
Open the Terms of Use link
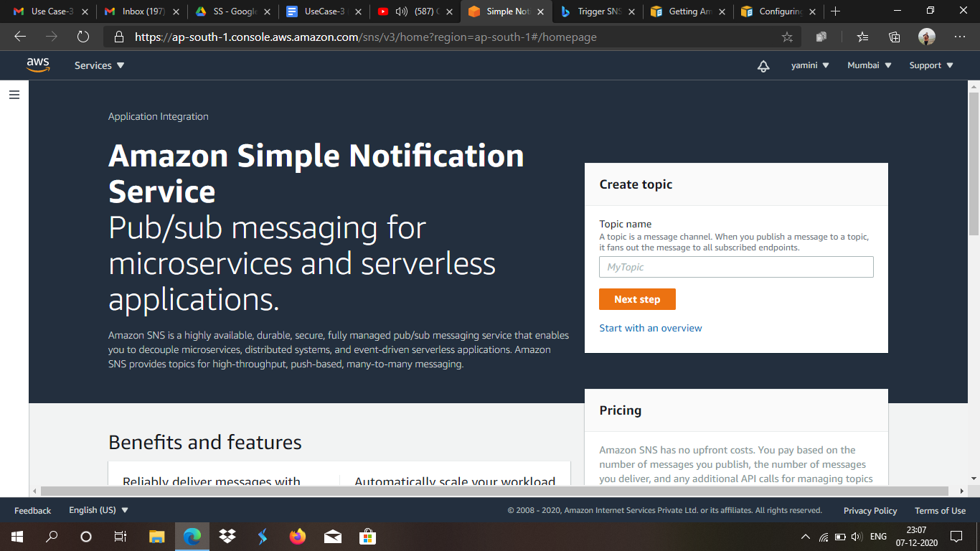pyautogui.click(x=940, y=511)
